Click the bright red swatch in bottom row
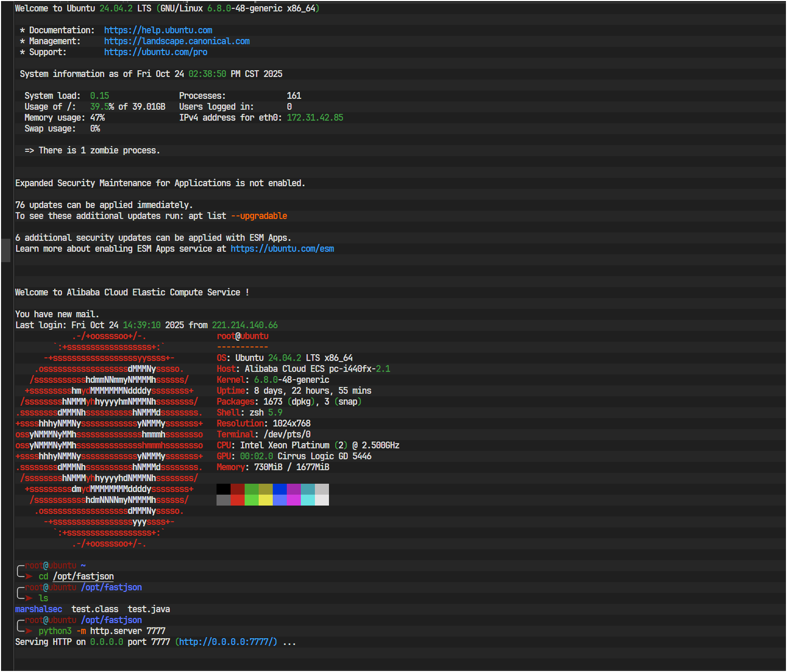The height and width of the screenshot is (672, 787). coord(237,500)
